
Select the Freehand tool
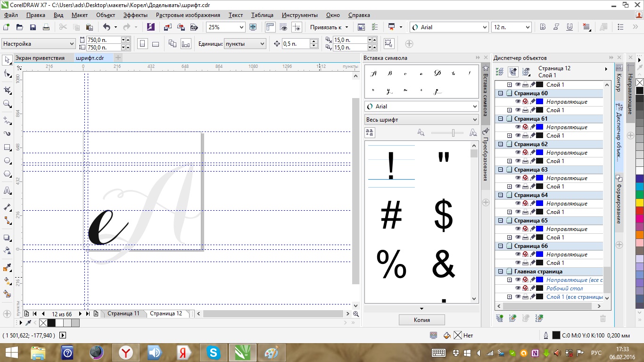click(7, 119)
